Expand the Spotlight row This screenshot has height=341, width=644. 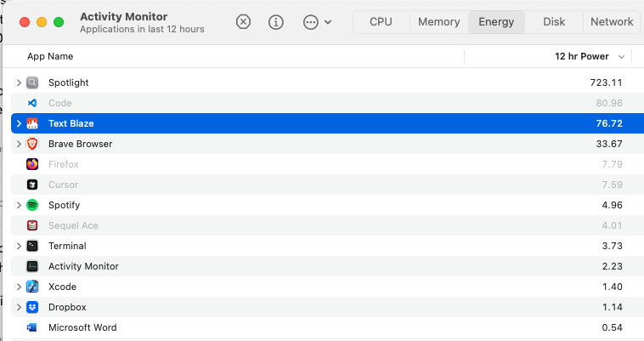click(x=19, y=82)
